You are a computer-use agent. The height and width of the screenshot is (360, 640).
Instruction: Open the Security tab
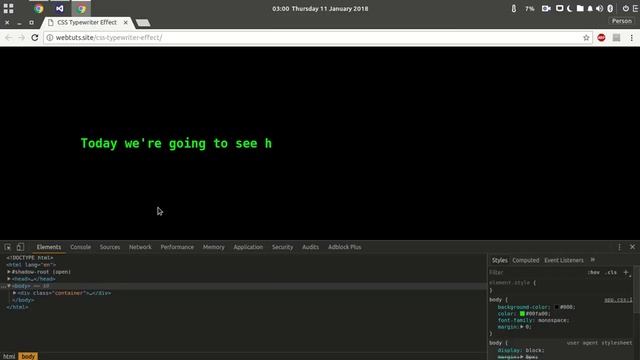coord(282,247)
